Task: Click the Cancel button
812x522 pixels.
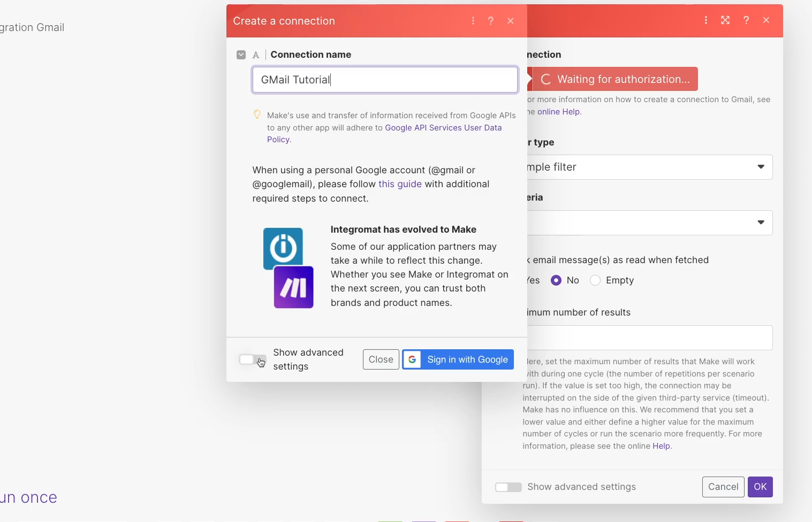Action: coord(723,487)
